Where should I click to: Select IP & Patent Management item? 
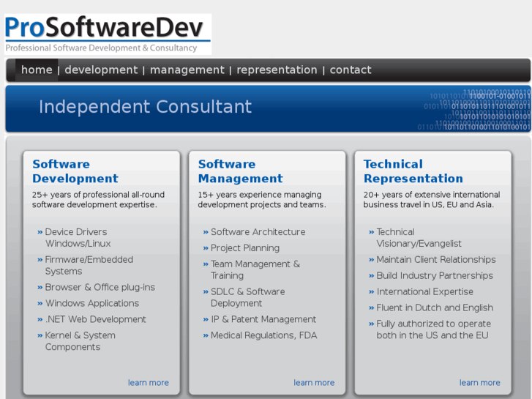pos(263,319)
